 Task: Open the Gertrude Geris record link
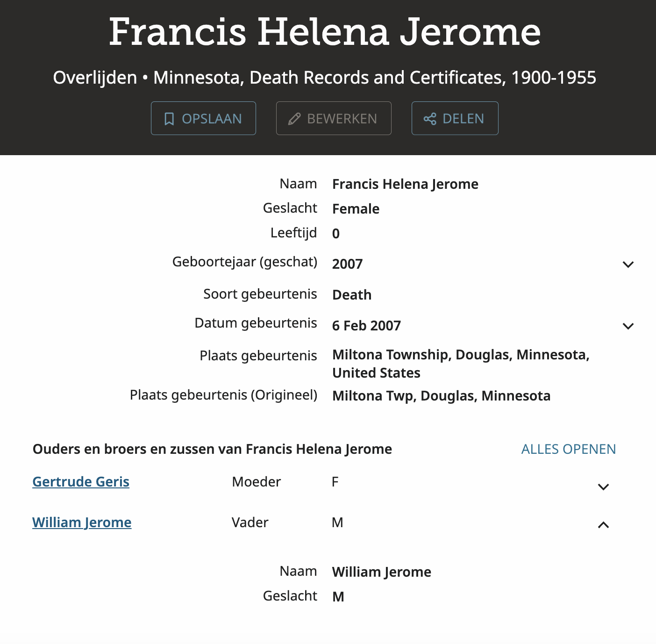(81, 482)
